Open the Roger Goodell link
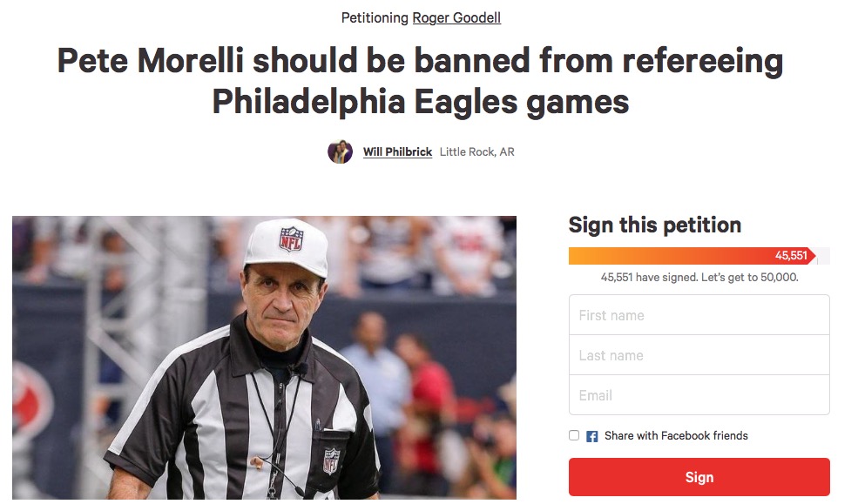 tap(456, 17)
